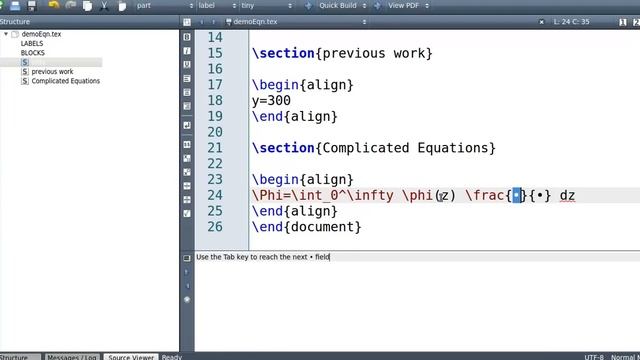Click on \section{previous work} text
Image resolution: width=640 pixels, height=360 pixels.
tap(342, 53)
